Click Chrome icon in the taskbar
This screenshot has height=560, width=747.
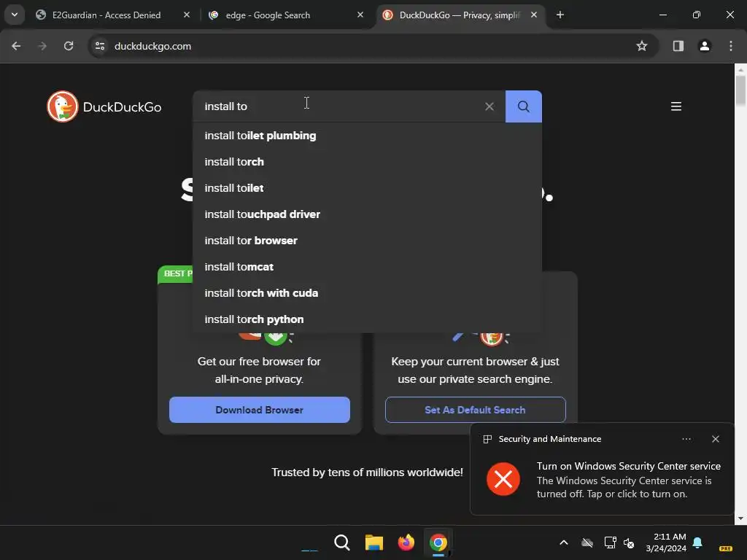[x=438, y=542]
